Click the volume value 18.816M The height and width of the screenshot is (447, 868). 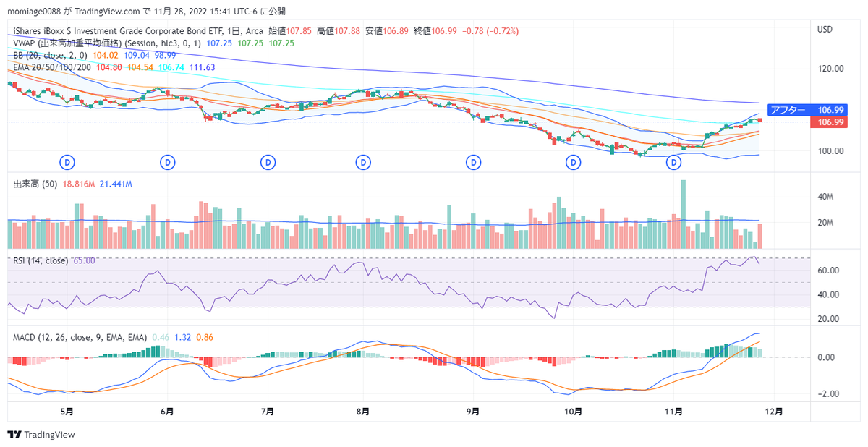pyautogui.click(x=80, y=184)
